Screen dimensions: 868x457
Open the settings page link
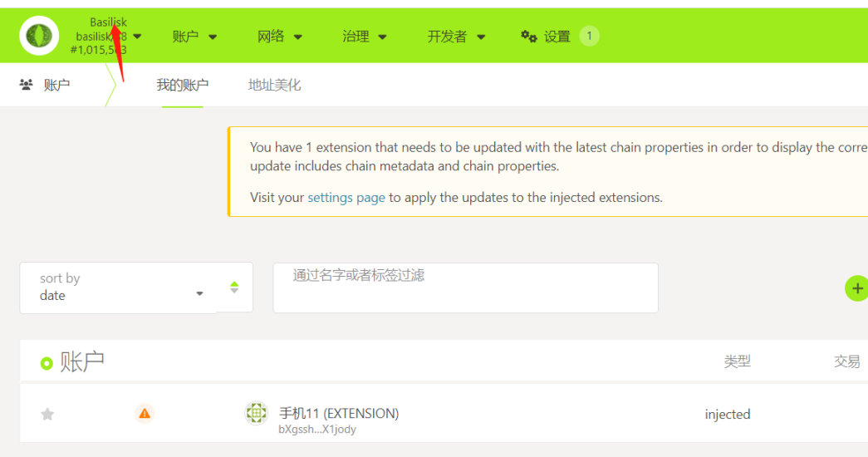pyautogui.click(x=346, y=198)
